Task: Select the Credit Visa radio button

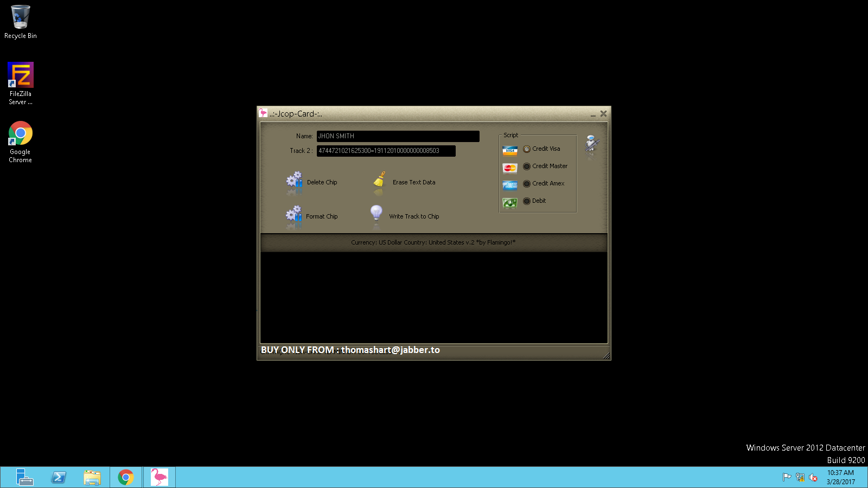Action: click(527, 149)
